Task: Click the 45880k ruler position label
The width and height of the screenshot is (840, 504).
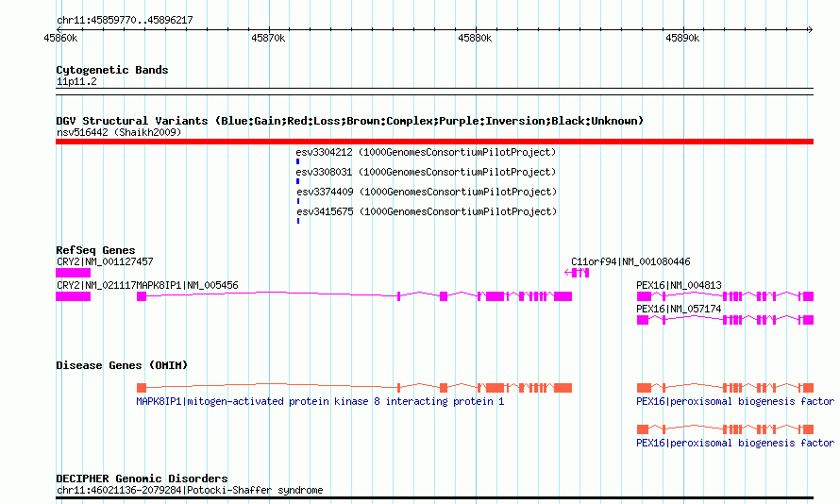Action: click(x=475, y=38)
